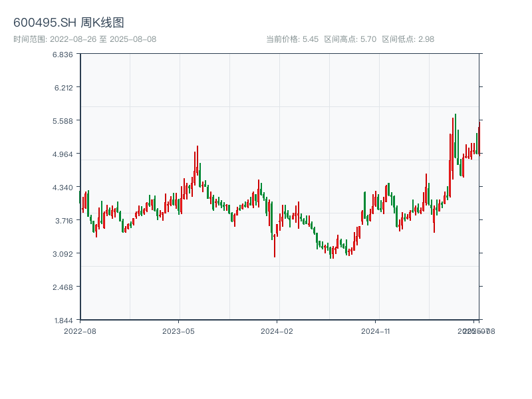Click y-axis value 3.092

click(x=63, y=254)
